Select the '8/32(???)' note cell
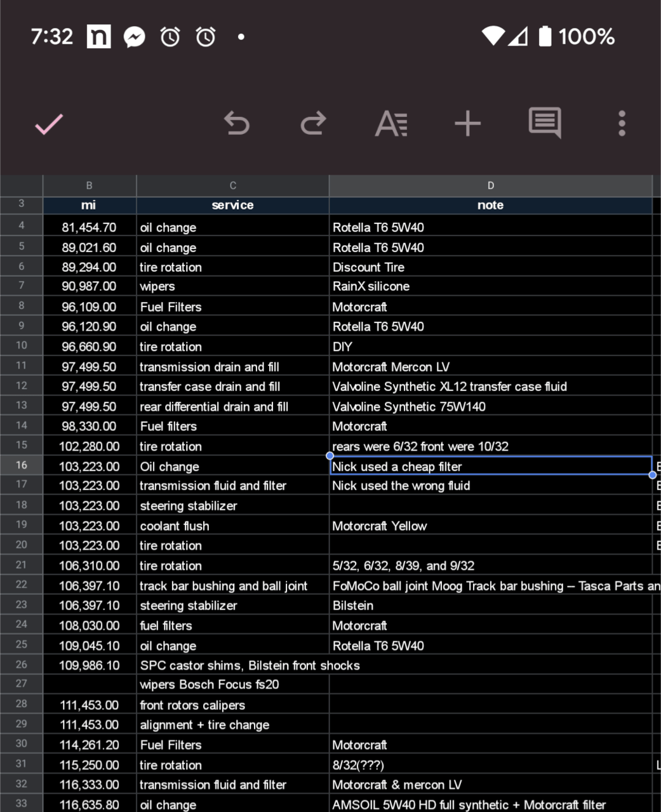The height and width of the screenshot is (812, 661). (491, 765)
